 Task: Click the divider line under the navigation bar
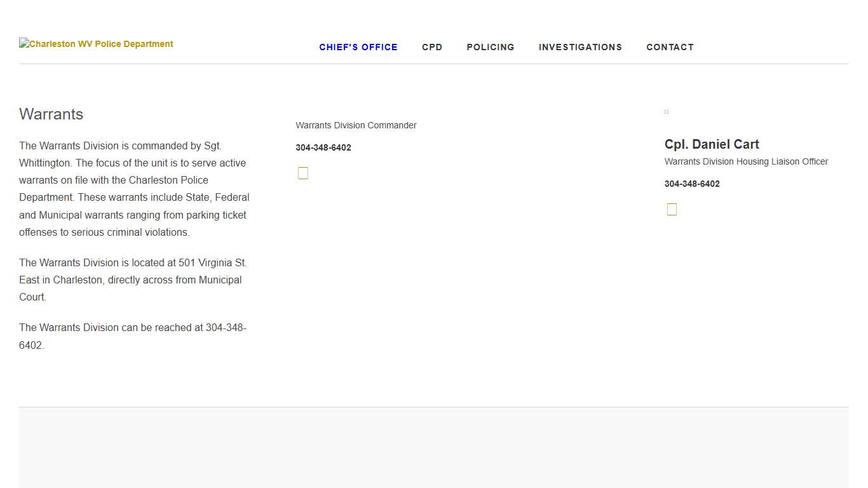click(433, 64)
